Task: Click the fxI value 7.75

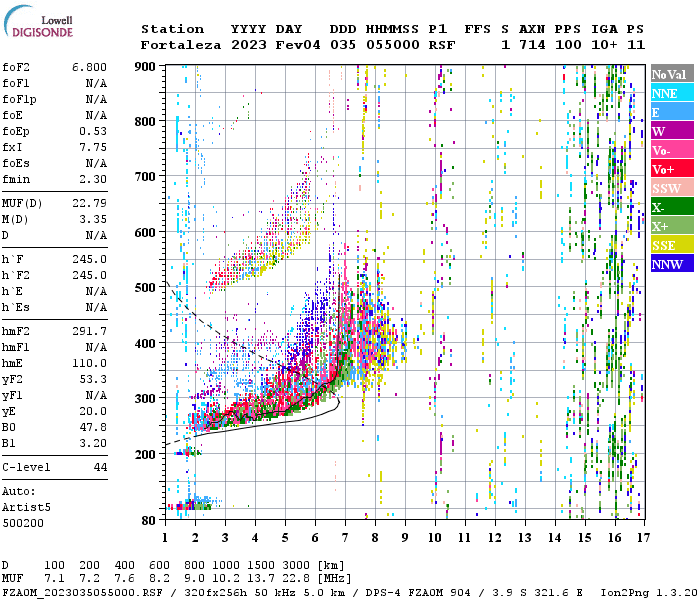Action: (93, 147)
